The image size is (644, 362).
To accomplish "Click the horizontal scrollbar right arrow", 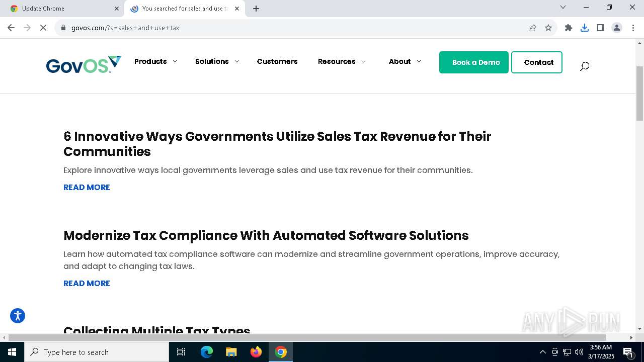I will click(632, 337).
